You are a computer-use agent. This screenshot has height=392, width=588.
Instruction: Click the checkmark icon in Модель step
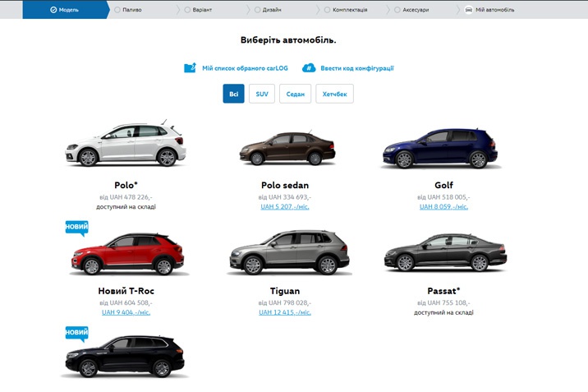pyautogui.click(x=53, y=10)
